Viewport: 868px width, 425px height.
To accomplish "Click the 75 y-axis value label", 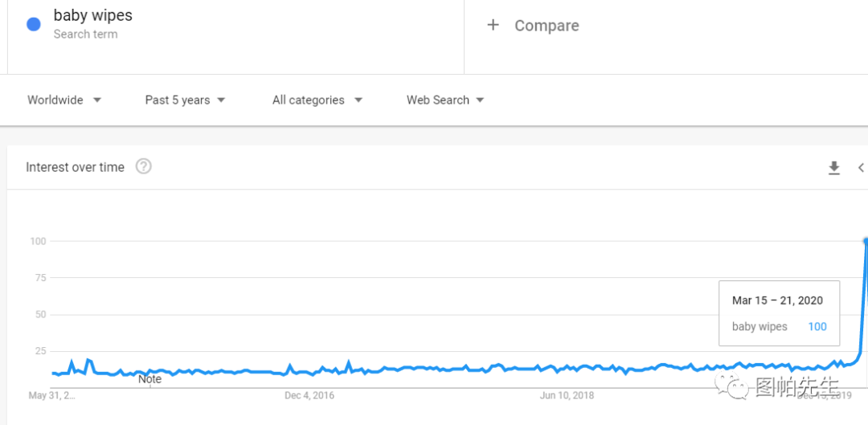I will 39,278.
